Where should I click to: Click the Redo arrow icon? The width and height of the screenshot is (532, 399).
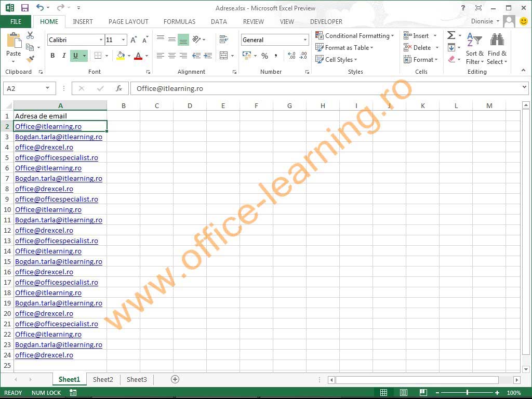click(x=60, y=7)
